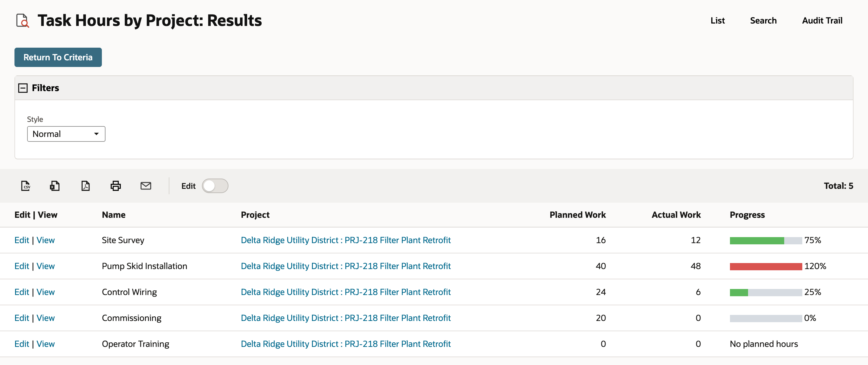The width and height of the screenshot is (868, 365).
Task: Edit the Site Survey task
Action: click(22, 240)
